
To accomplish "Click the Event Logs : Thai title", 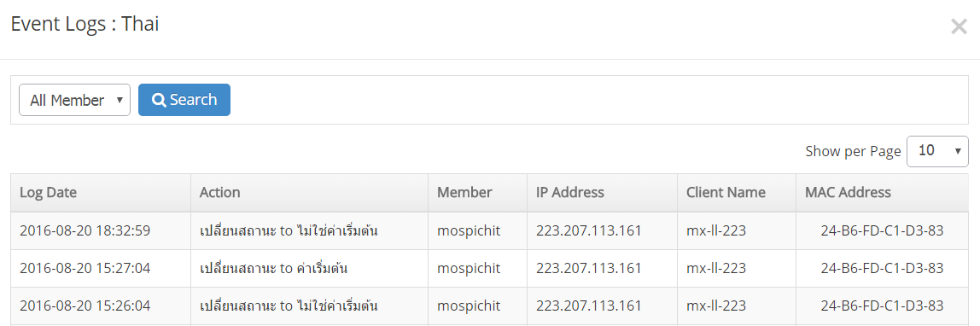I will click(x=85, y=25).
